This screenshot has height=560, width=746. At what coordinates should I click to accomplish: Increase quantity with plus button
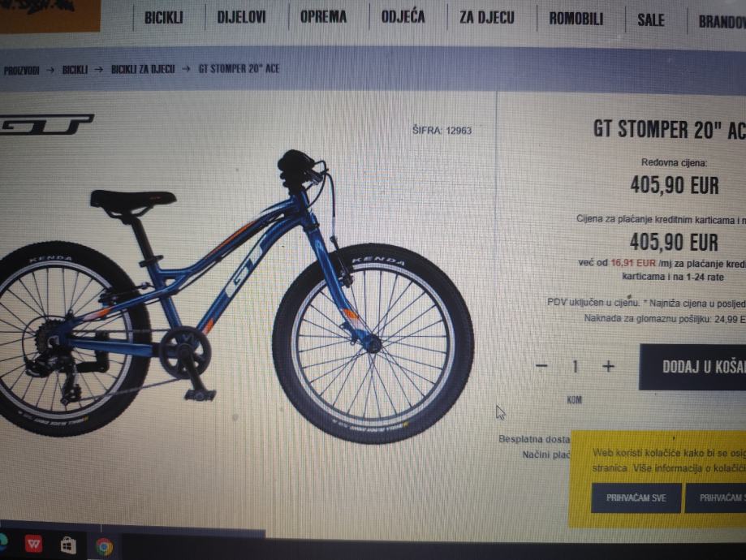coord(608,366)
